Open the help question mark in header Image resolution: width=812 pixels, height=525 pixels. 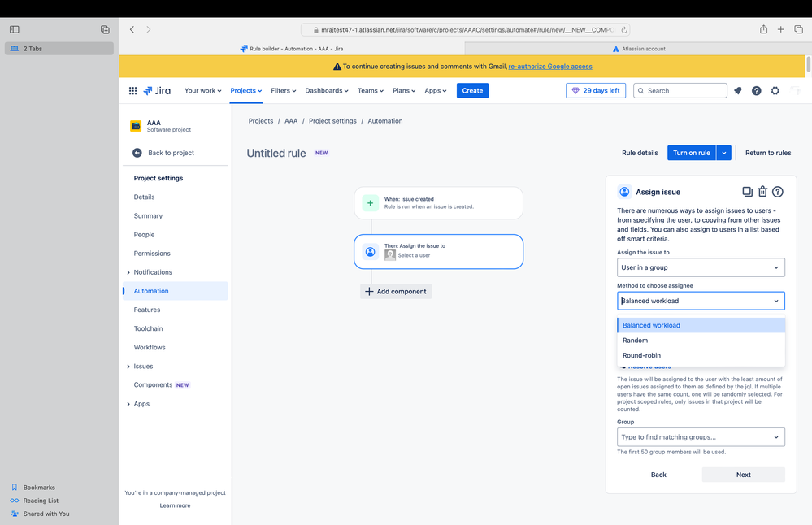point(756,90)
